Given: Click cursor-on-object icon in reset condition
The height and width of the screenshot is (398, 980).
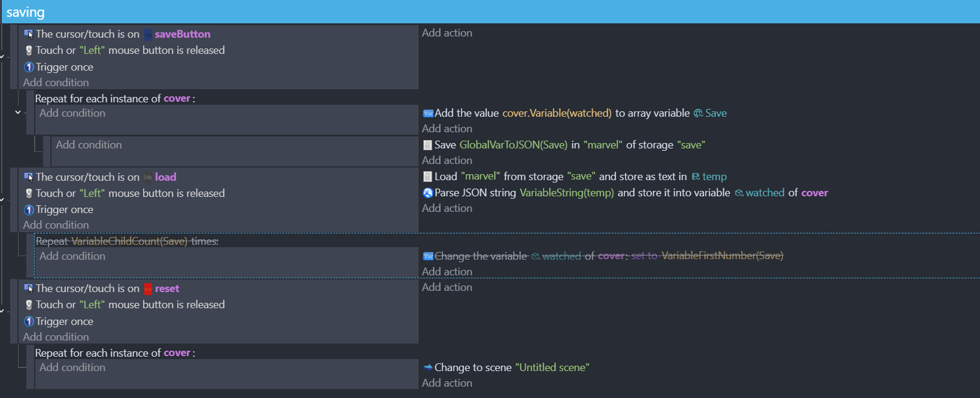Looking at the screenshot, I should (x=28, y=288).
